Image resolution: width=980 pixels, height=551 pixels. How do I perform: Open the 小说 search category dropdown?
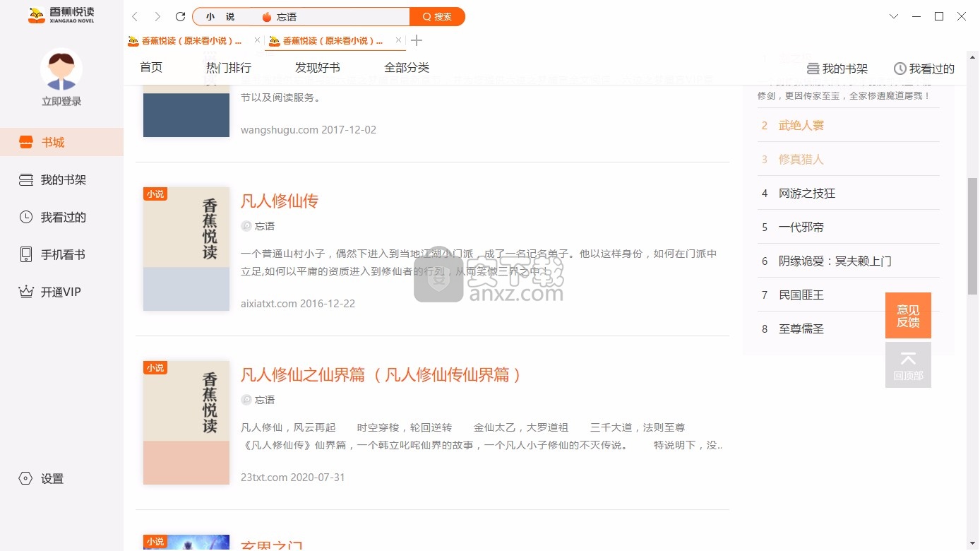point(220,17)
